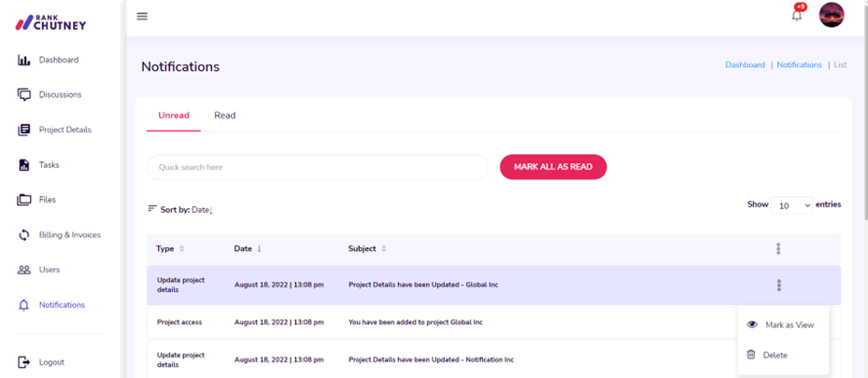Screen dimensions: 868x378
Task: Click the eye icon beside Mark as View
Action: coord(752,325)
